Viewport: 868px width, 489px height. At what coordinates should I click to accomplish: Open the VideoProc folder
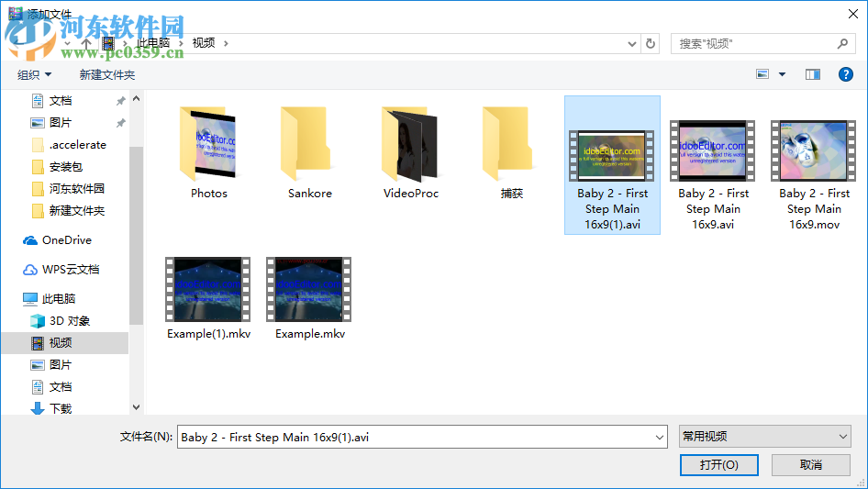pos(411,152)
